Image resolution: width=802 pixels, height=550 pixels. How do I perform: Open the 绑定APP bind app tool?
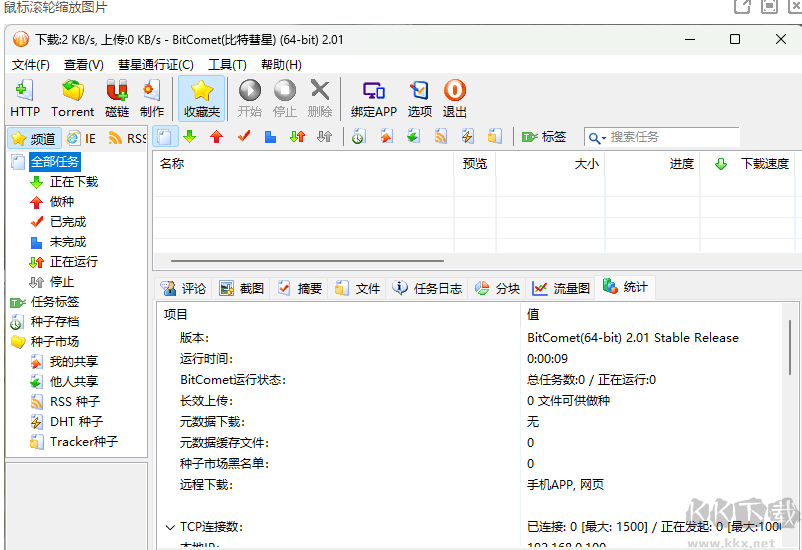tap(374, 98)
